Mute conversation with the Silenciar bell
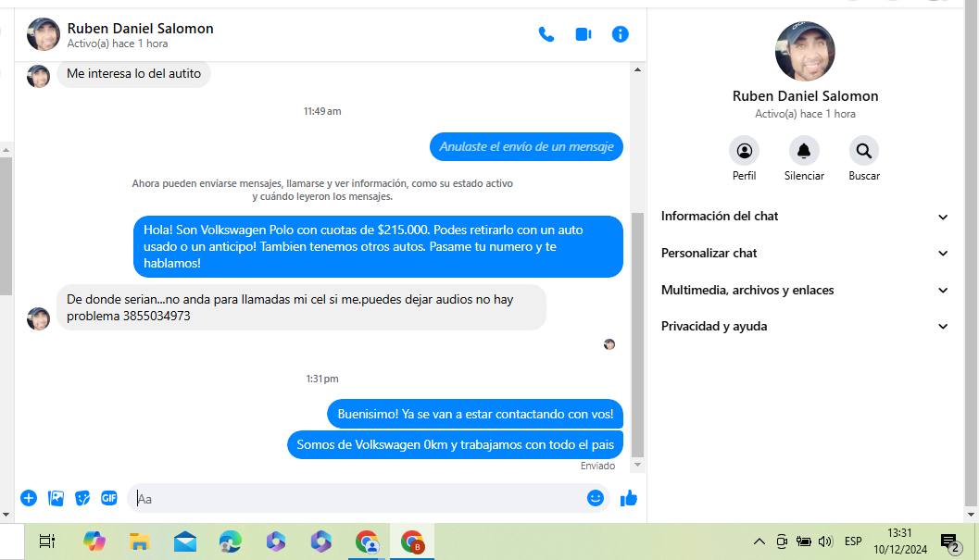 coord(804,158)
